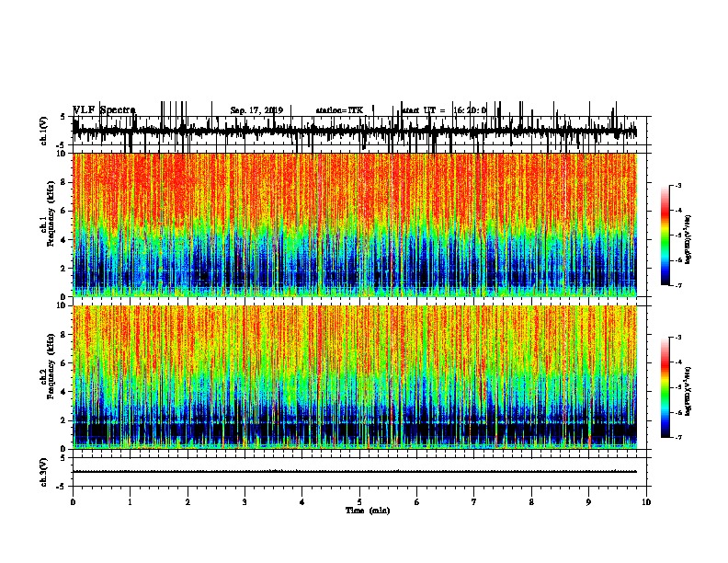The width and height of the screenshot is (728, 563).
Task: Click the ch.3 flat waveform trace
Action: tap(355, 472)
